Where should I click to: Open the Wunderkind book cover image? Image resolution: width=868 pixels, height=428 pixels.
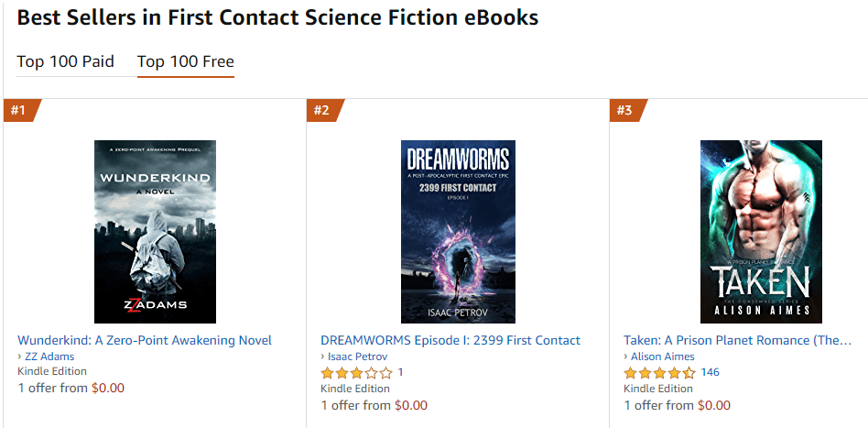tap(155, 232)
